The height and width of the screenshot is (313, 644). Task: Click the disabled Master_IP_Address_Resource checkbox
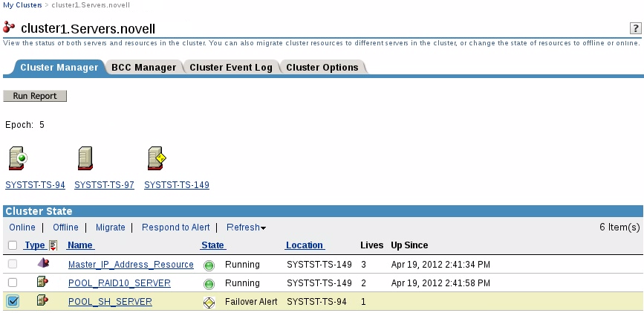pyautogui.click(x=13, y=264)
